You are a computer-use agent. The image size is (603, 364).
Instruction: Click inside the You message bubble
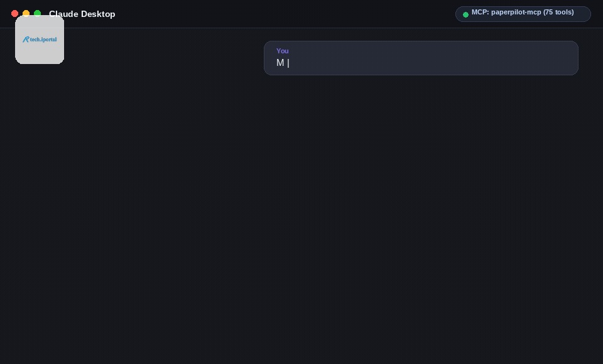421,58
